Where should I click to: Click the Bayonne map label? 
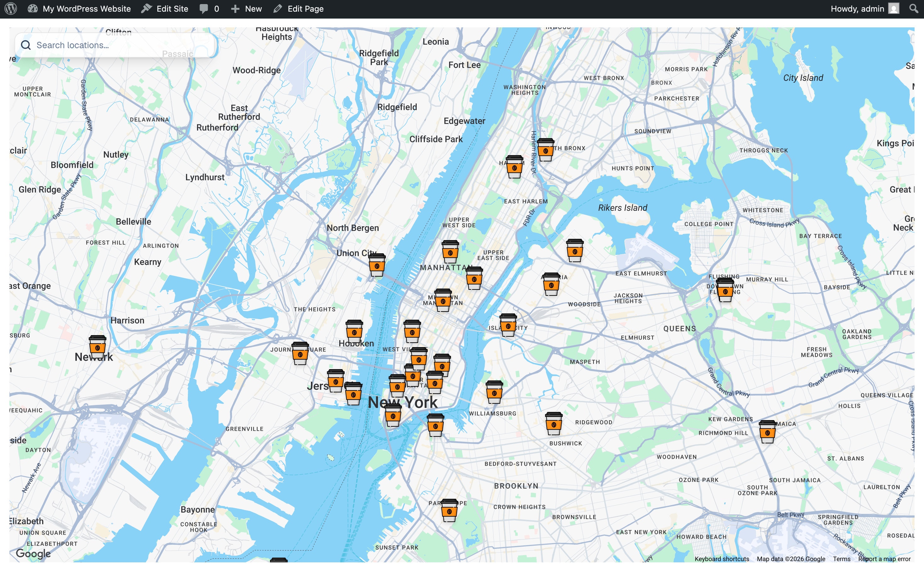[197, 509]
